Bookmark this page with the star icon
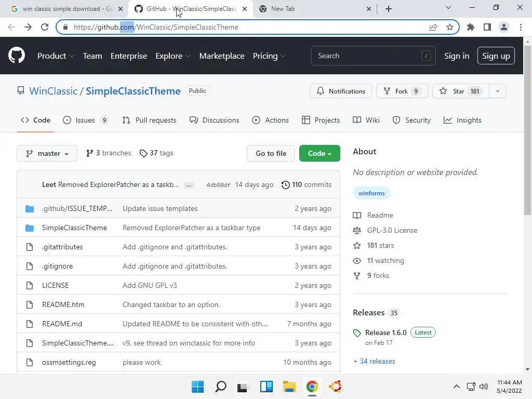Image resolution: width=532 pixels, height=399 pixels. click(x=450, y=27)
